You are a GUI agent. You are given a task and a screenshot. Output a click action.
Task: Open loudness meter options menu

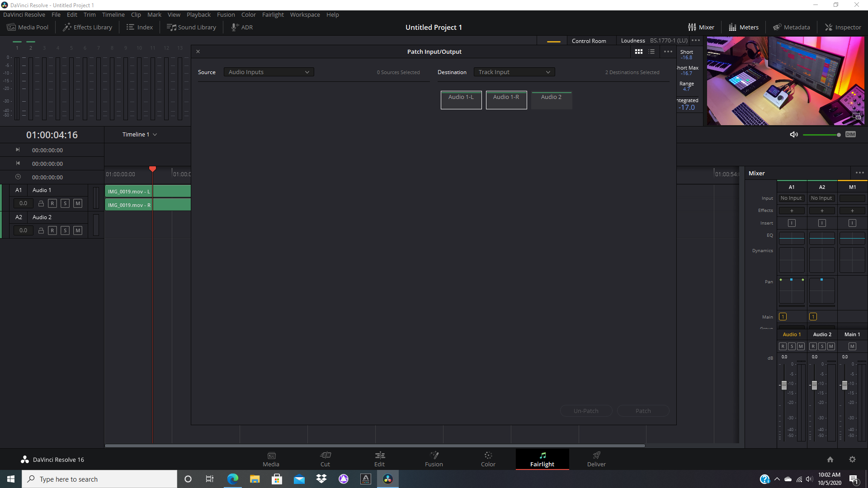pos(696,40)
